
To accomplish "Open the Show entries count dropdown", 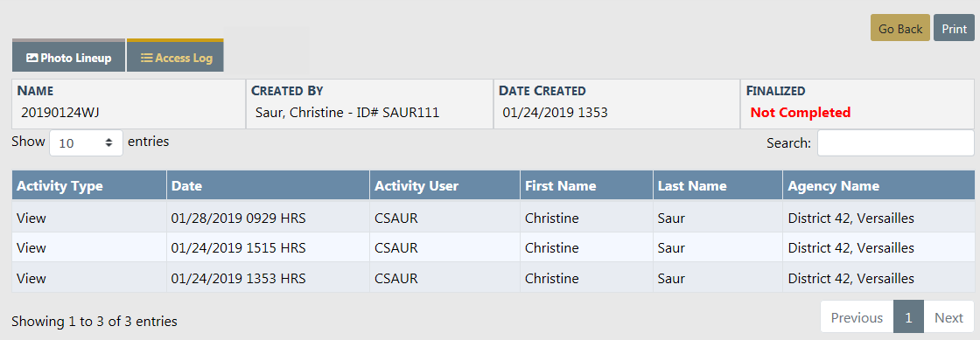I will (87, 142).
